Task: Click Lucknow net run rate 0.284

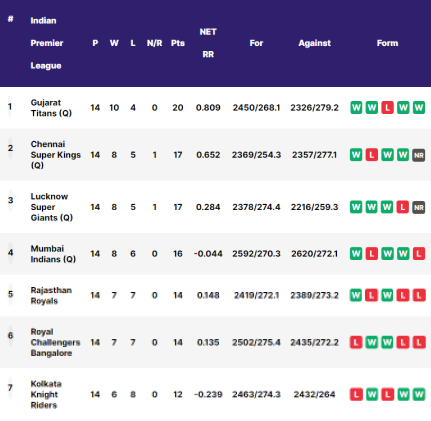Action: point(208,207)
